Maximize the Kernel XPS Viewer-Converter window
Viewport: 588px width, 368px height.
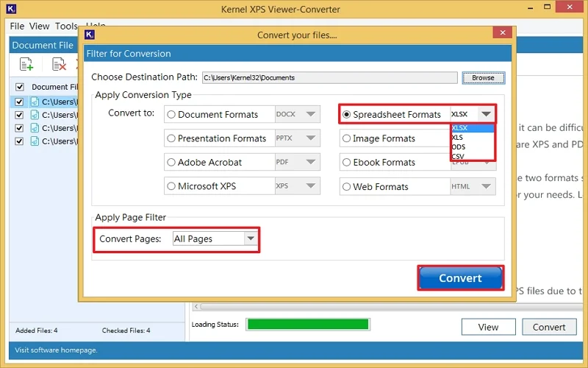(547, 7)
